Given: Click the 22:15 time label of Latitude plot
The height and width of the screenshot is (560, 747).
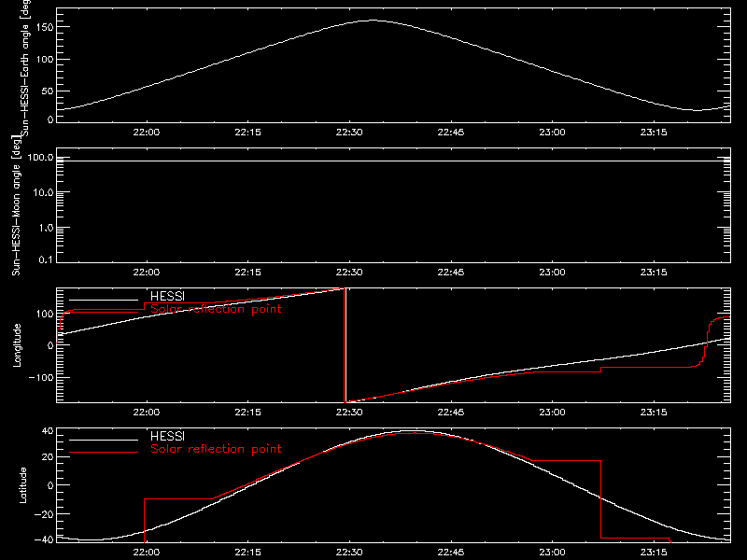Looking at the screenshot, I should [x=247, y=552].
